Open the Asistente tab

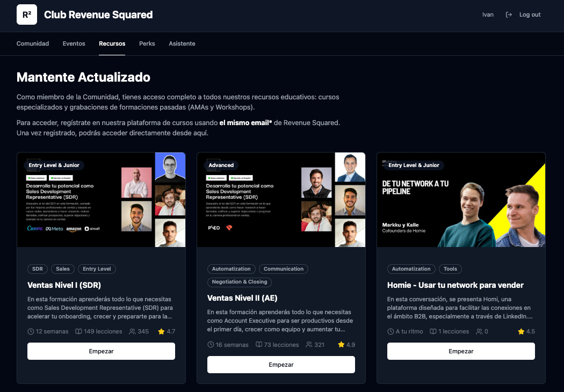coord(182,43)
